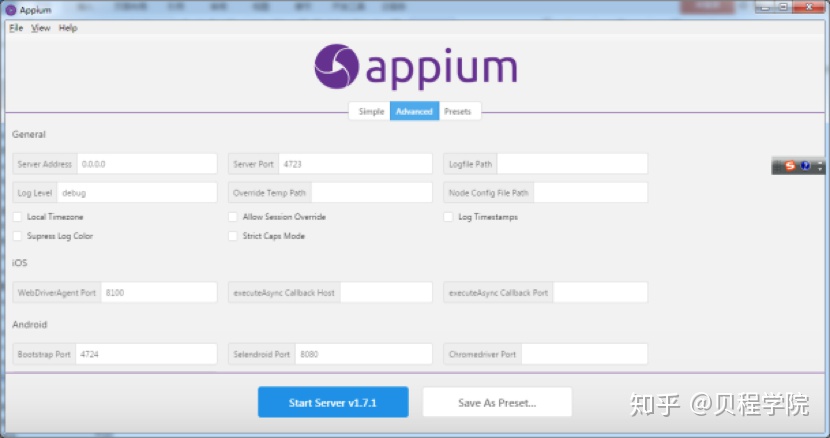
Task: Click the Android section heading
Action: point(30,324)
